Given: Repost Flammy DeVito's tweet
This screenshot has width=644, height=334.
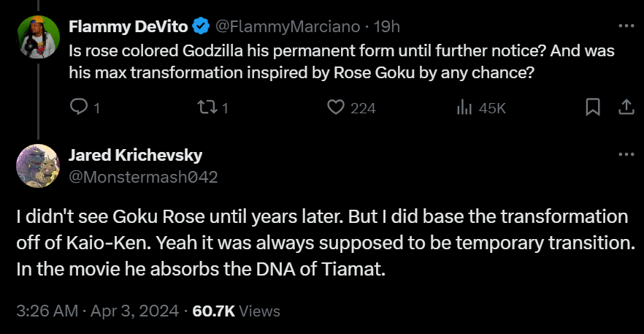Looking at the screenshot, I should pyautogui.click(x=206, y=107).
